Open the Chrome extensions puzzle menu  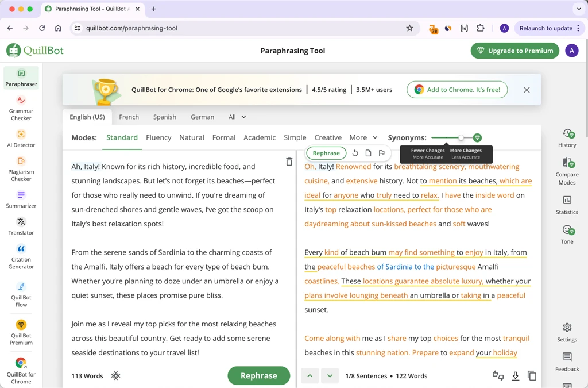point(481,28)
